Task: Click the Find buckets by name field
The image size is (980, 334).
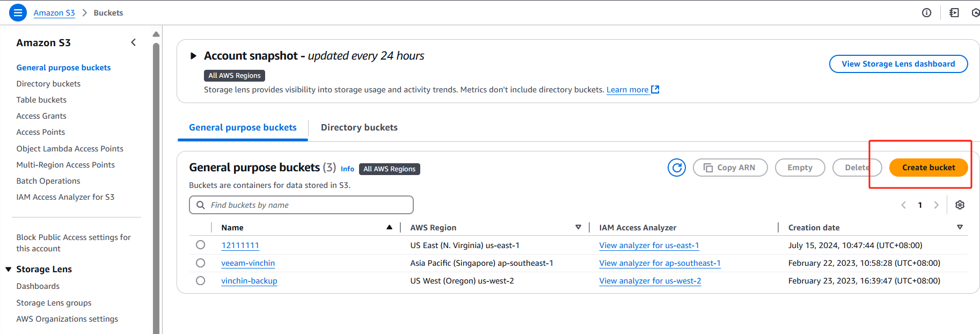Action: coord(301,205)
